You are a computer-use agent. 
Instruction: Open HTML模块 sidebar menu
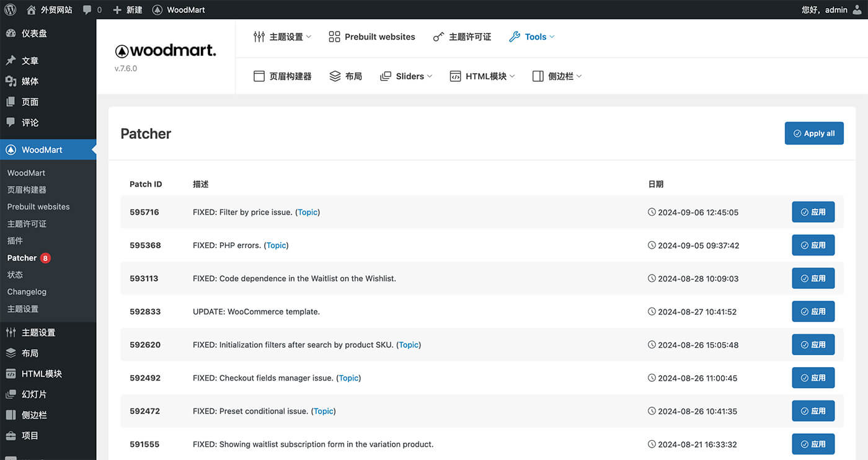(48, 374)
